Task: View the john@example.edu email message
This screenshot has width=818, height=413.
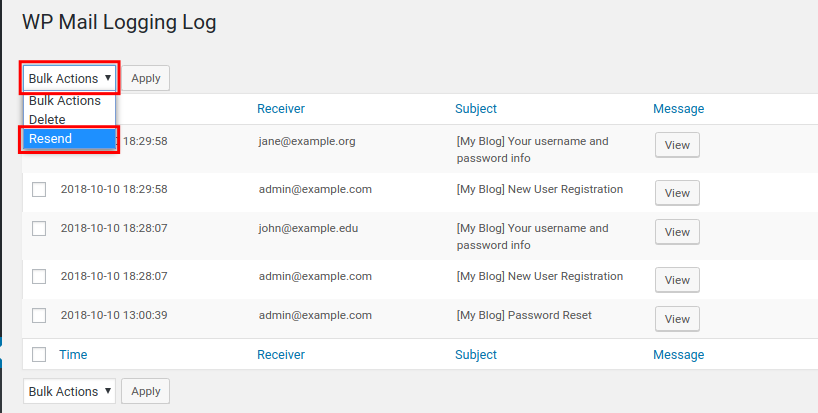Action: coord(677,232)
